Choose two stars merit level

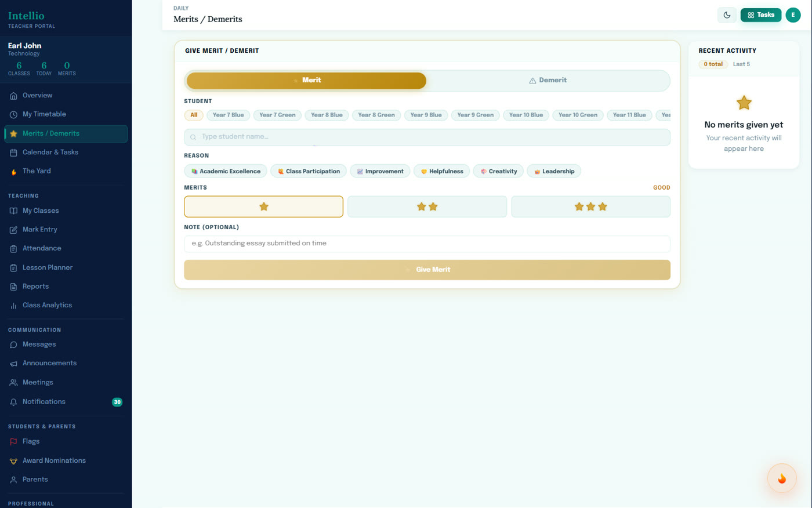[427, 206]
